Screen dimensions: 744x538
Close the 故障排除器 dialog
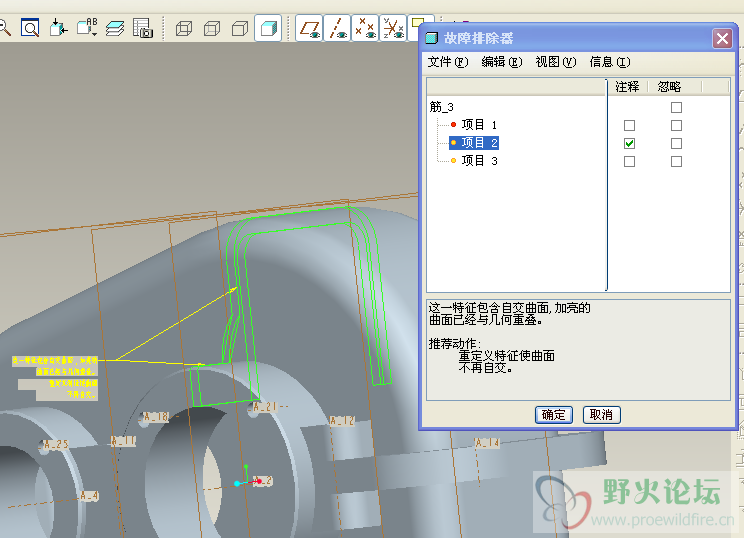[722, 38]
